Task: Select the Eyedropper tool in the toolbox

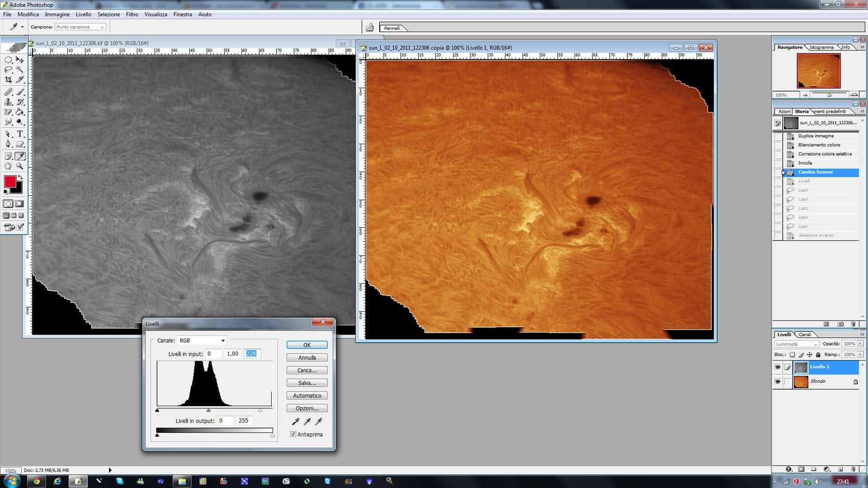Action: tap(20, 156)
